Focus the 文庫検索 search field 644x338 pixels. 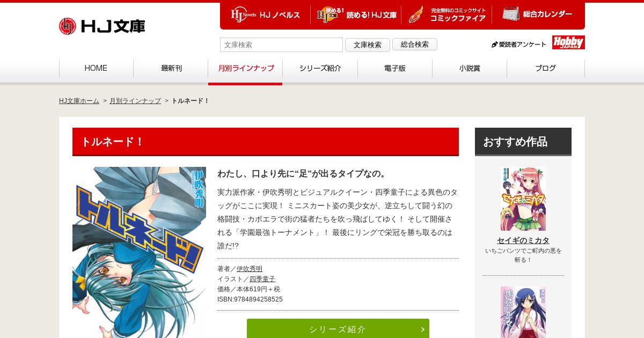click(281, 45)
